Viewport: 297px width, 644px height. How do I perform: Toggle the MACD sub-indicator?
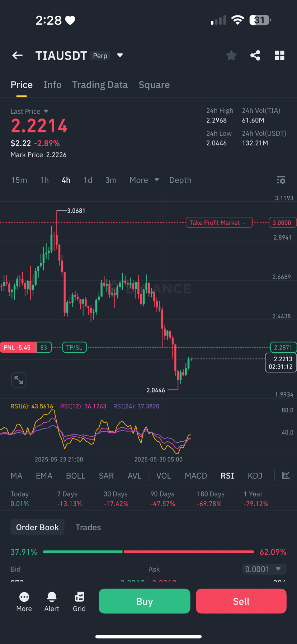(x=196, y=476)
